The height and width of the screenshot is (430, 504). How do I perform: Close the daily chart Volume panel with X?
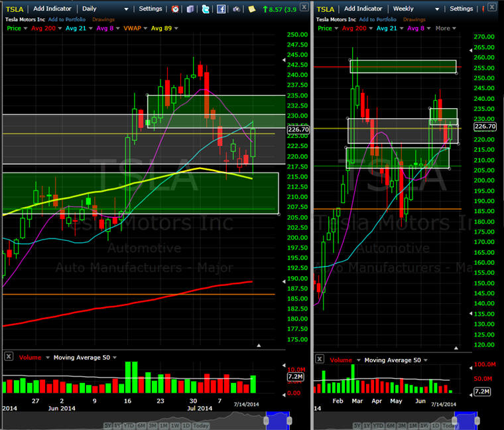[x=9, y=356]
